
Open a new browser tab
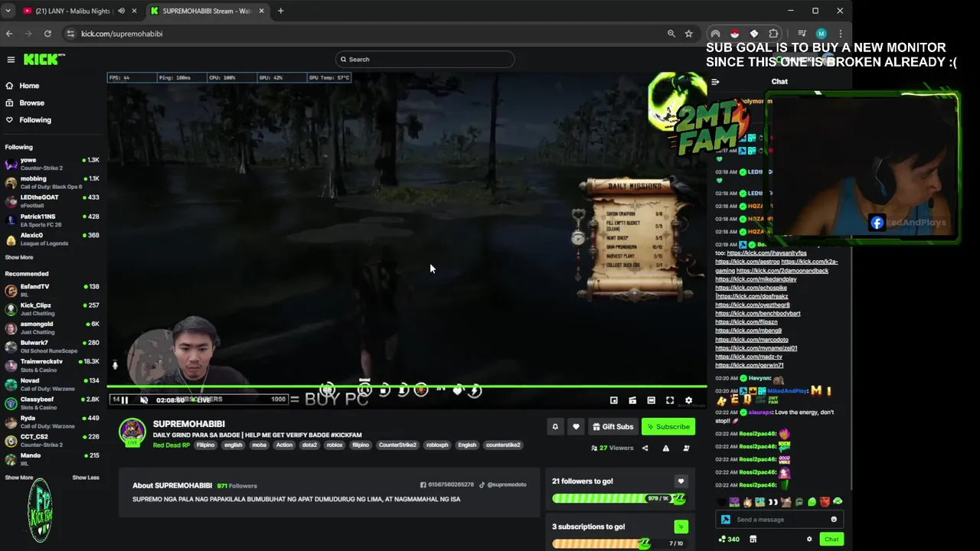click(280, 11)
